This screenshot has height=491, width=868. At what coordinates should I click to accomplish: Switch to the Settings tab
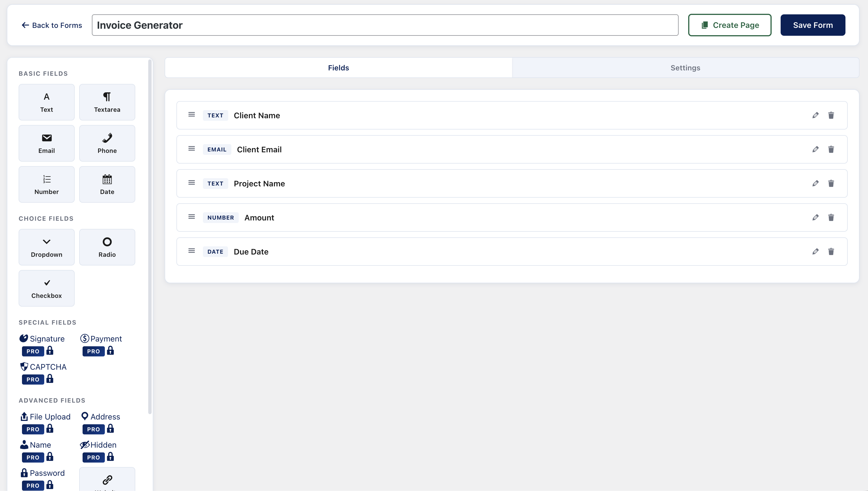(685, 68)
